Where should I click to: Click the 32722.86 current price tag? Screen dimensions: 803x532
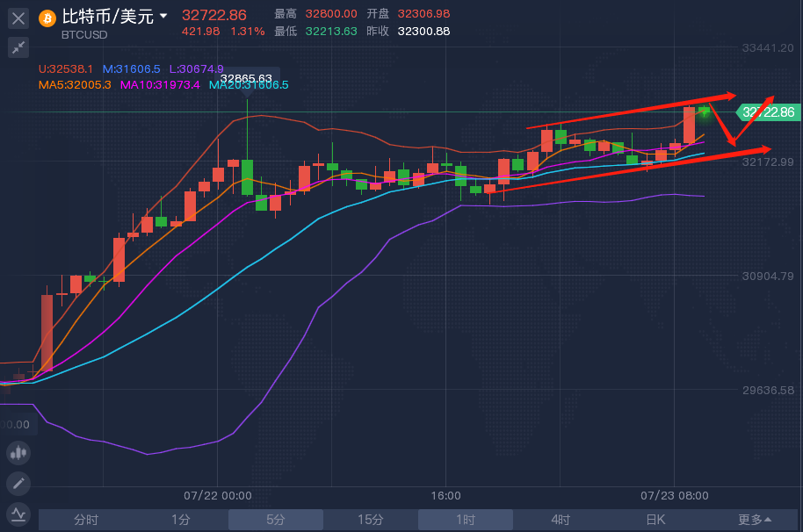[x=768, y=112]
